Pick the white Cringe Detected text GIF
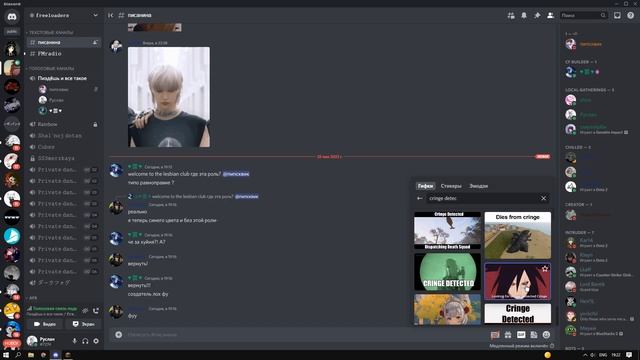Image resolution: width=640 pixels, height=360 pixels. tap(518, 313)
